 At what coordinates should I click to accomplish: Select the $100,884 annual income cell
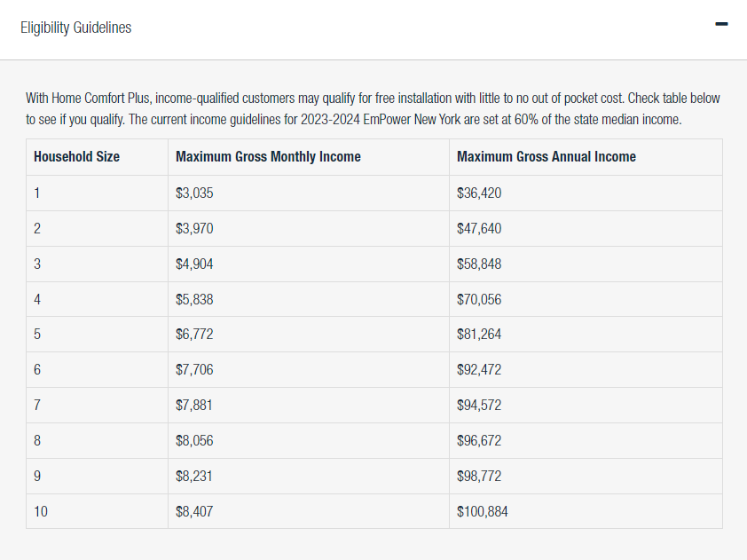click(483, 511)
